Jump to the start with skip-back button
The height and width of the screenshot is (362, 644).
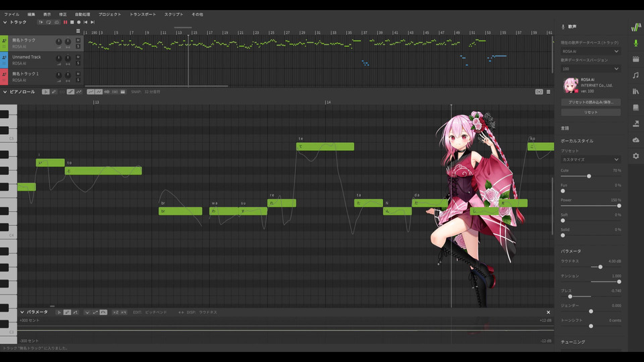85,22
